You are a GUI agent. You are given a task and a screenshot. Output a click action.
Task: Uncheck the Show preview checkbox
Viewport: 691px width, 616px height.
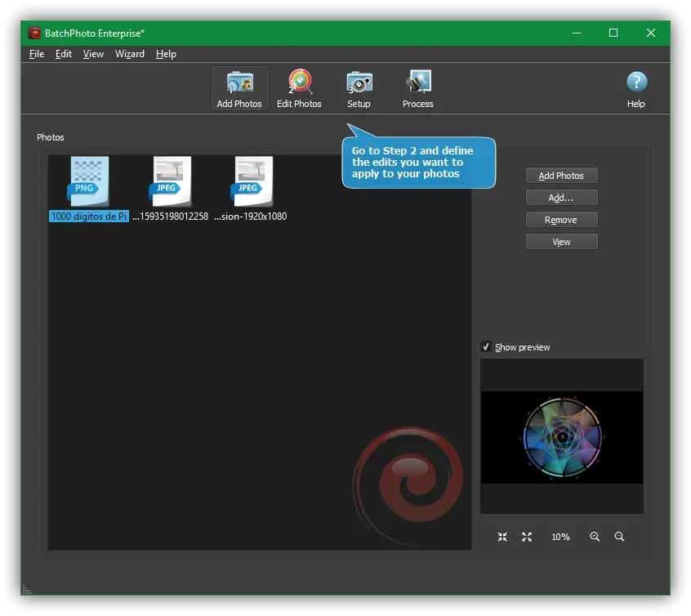[x=486, y=347]
